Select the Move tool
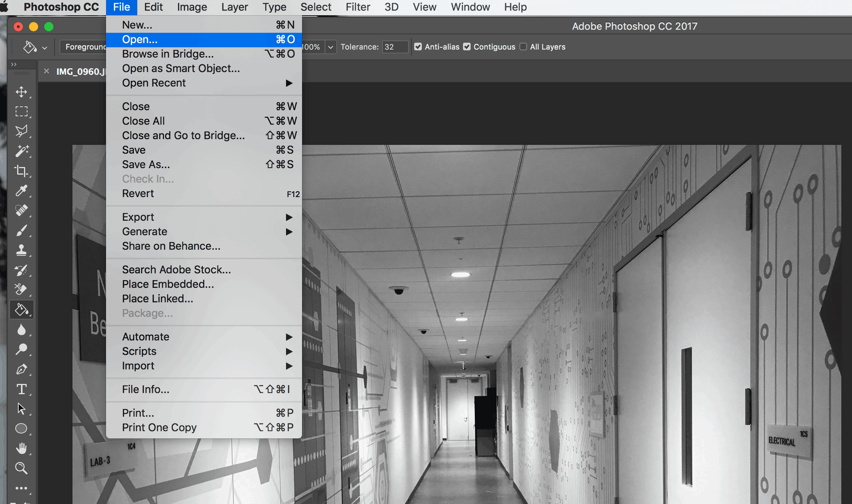 tap(21, 92)
